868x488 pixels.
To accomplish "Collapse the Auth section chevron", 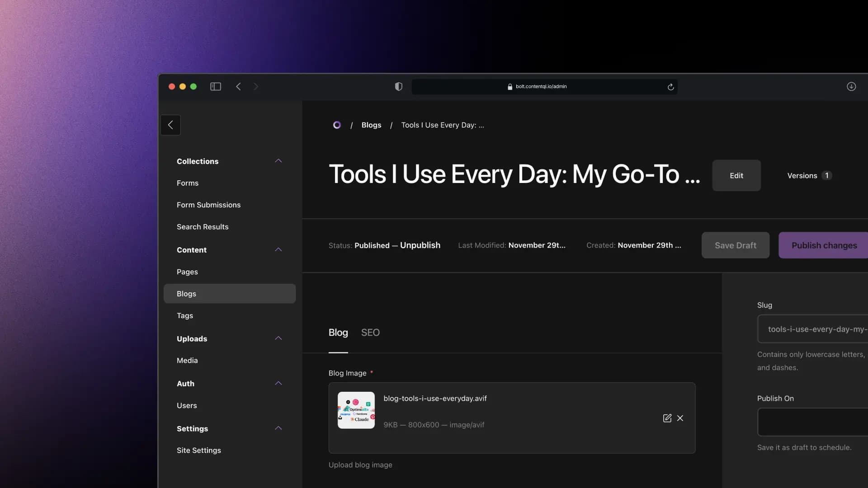I will click(278, 383).
